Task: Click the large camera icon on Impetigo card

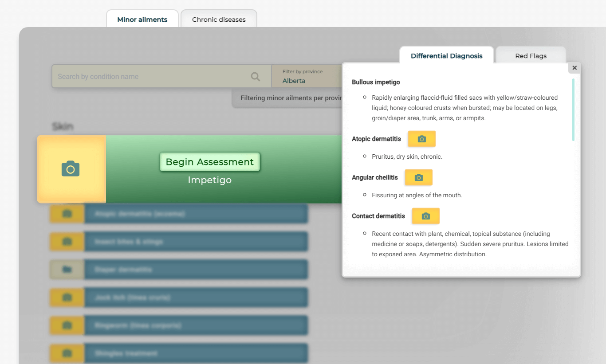Action: tap(71, 168)
